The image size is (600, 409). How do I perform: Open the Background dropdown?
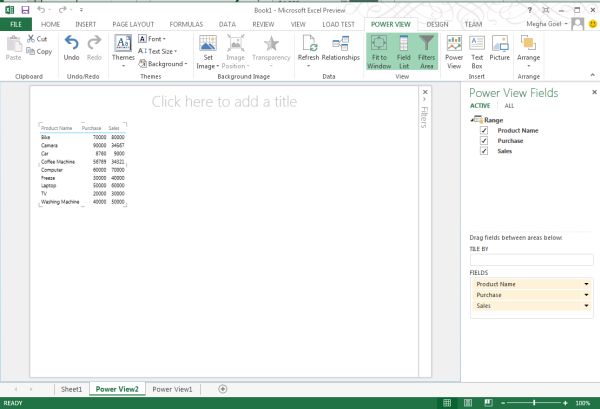point(163,64)
